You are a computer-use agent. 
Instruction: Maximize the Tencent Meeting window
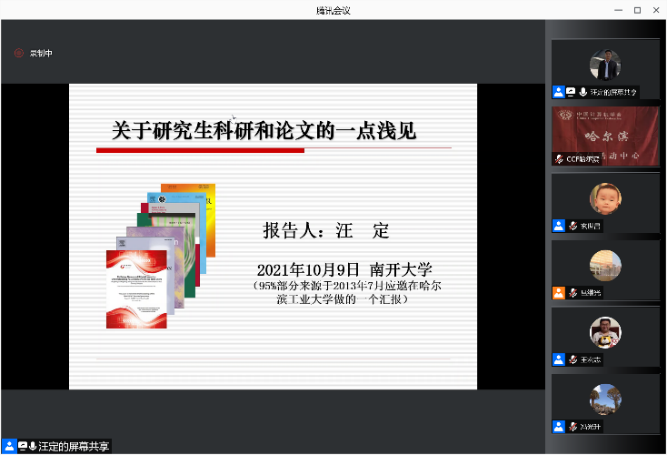coord(637,10)
